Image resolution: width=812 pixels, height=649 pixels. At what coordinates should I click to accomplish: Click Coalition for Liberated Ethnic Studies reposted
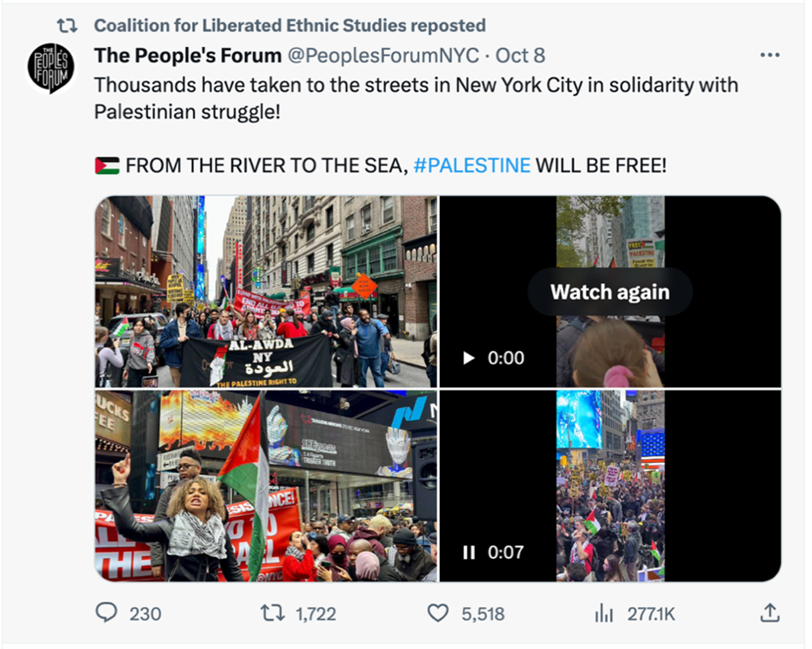[290, 26]
